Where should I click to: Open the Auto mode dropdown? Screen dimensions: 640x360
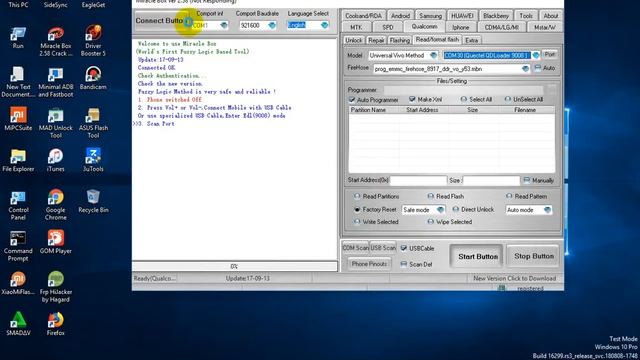tap(547, 210)
